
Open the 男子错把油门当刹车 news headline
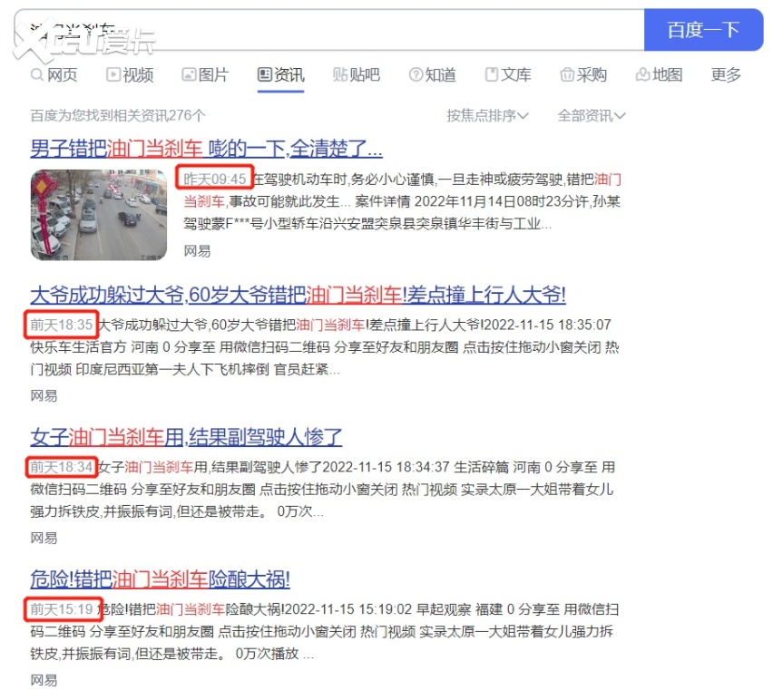coord(206,149)
